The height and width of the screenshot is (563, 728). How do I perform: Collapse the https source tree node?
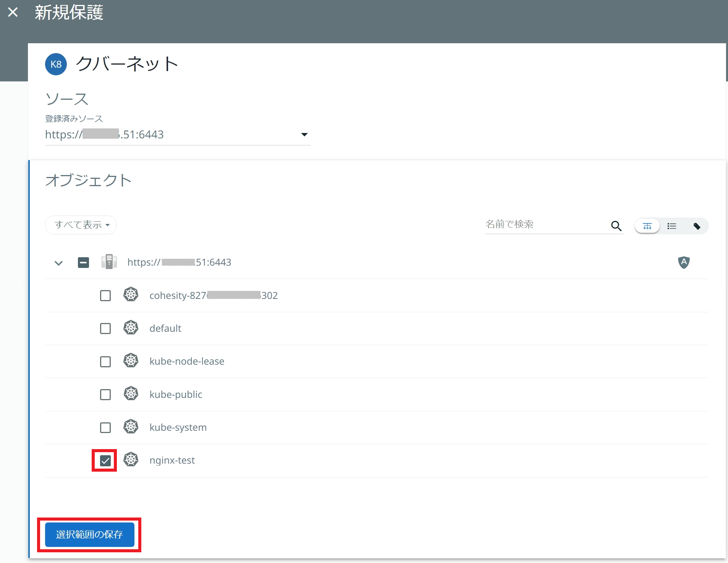58,263
